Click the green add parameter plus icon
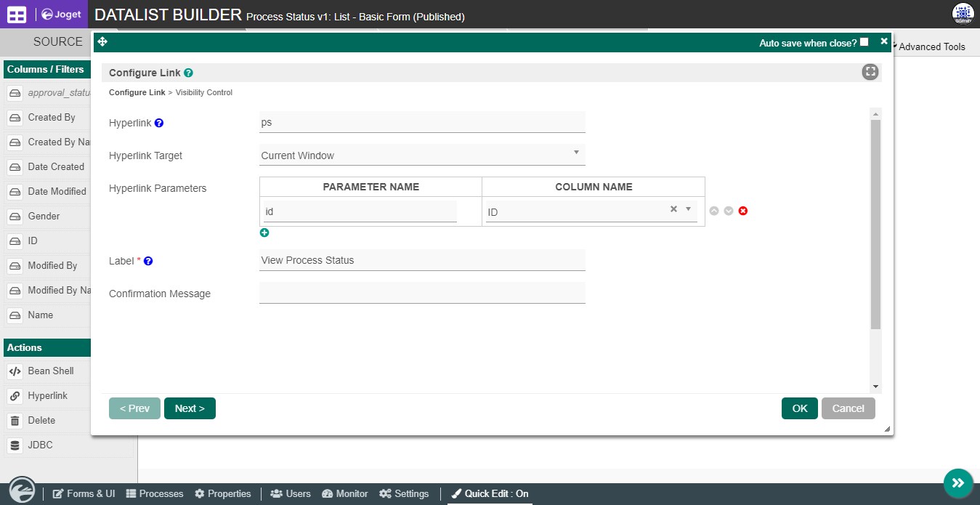 pos(264,233)
